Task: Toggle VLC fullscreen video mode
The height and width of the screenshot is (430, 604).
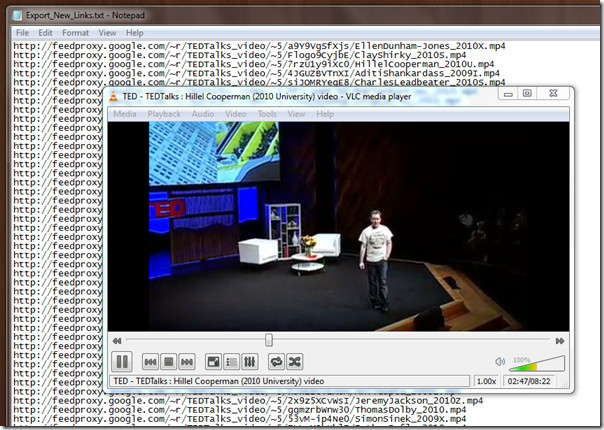Action: tap(213, 362)
